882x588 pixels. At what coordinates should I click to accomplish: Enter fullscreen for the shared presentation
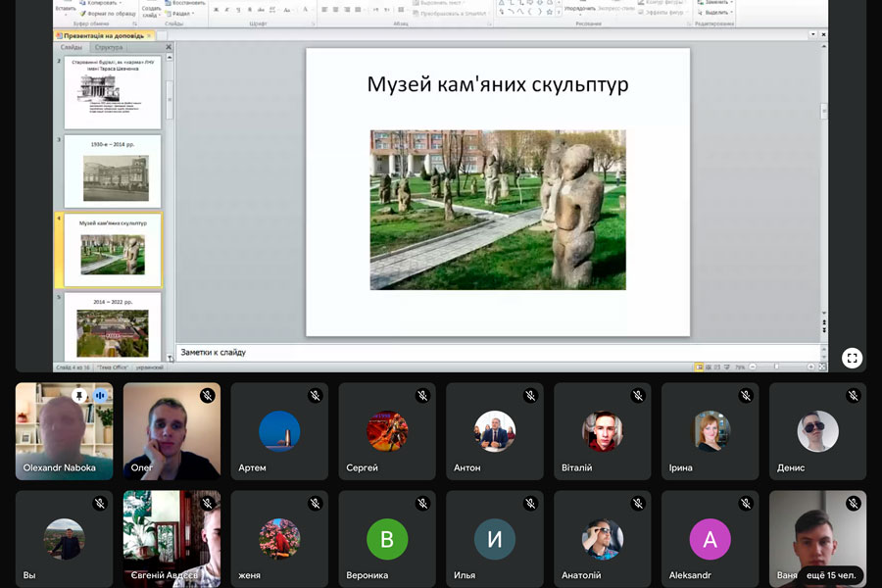(852, 358)
